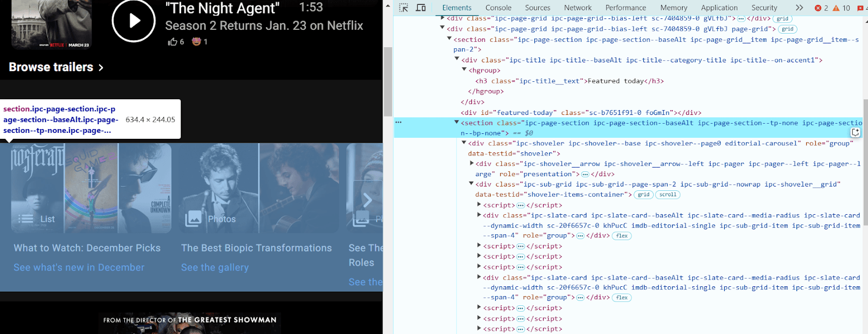Toggle grid badge on topmost collapsed div
Image resolution: width=868 pixels, height=334 pixels.
coord(782,18)
